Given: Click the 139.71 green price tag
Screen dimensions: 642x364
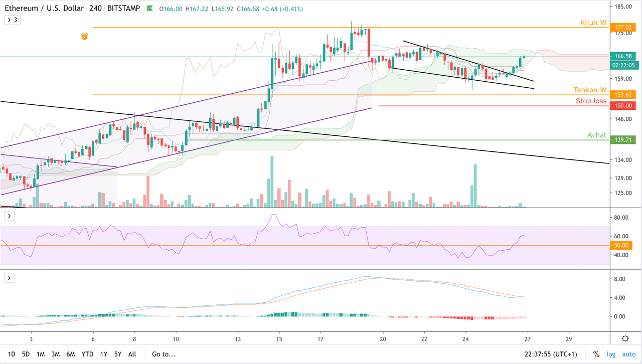Looking at the screenshot, I should (x=622, y=140).
